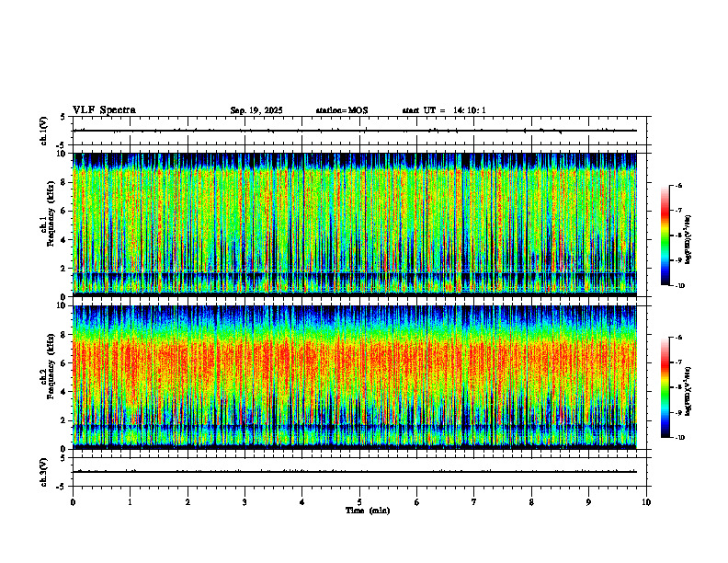This screenshot has height=563, width=728.
Task: Click time axis tick label "5"
Action: 359,502
